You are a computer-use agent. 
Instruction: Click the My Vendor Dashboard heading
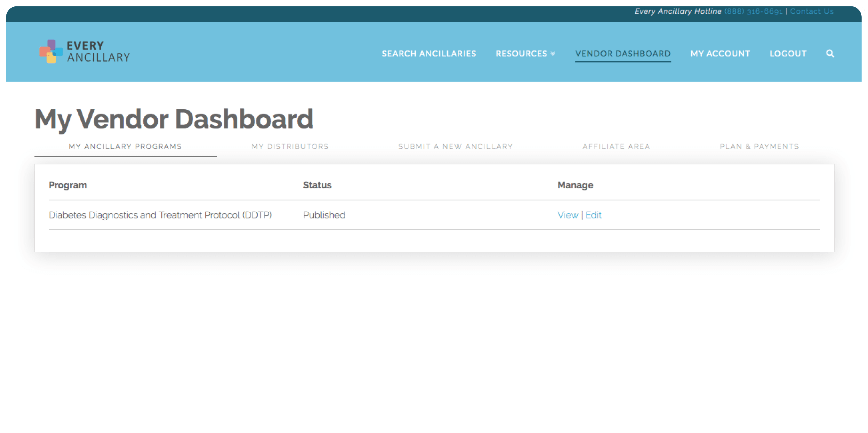point(174,119)
